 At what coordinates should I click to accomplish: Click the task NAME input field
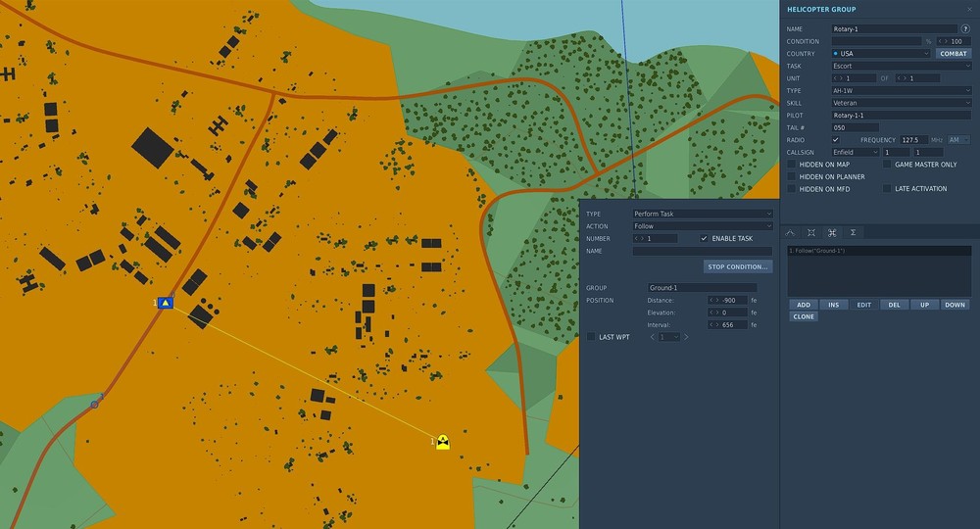[x=703, y=251]
